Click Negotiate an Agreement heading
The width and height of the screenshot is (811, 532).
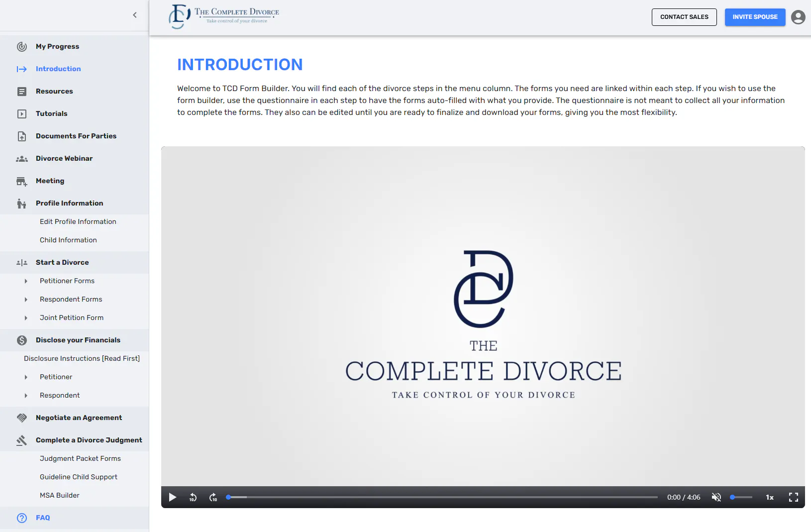pyautogui.click(x=79, y=418)
